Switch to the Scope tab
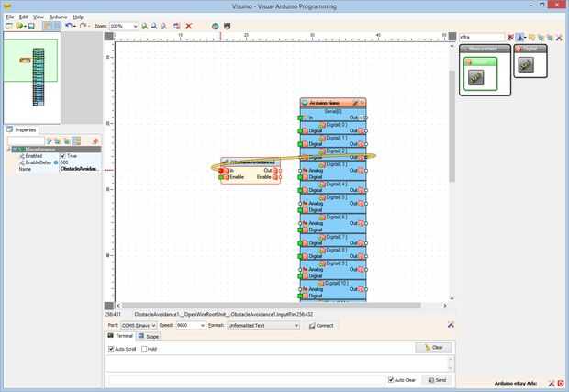569x392 pixels. click(x=149, y=336)
